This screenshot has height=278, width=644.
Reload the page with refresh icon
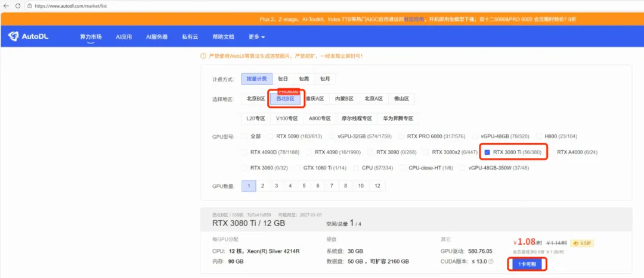point(18,6)
